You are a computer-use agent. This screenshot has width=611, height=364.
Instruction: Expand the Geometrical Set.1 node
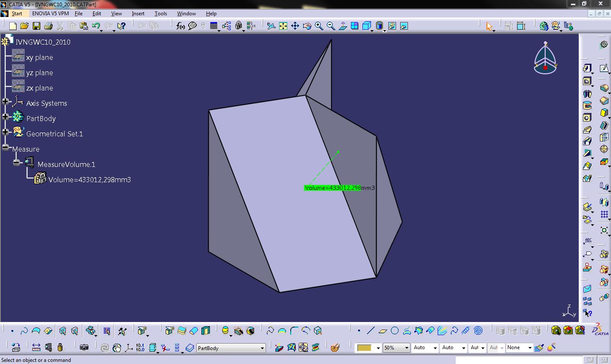(5, 132)
